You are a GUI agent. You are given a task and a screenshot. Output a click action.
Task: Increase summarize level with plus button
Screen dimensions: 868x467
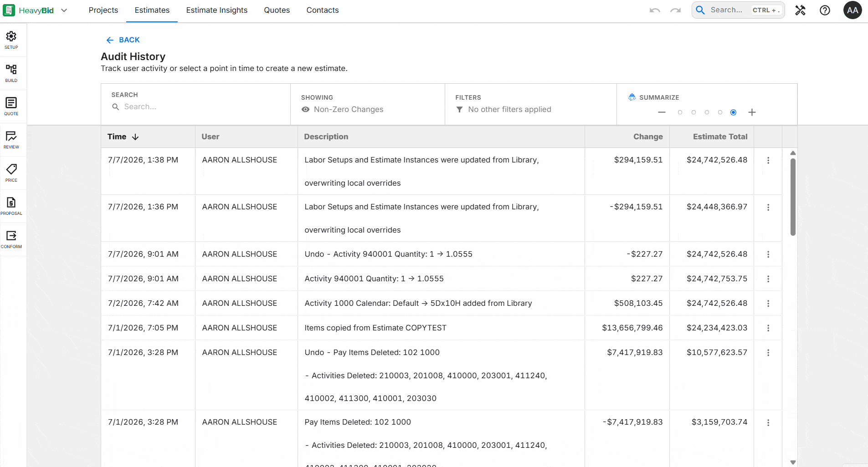click(752, 112)
